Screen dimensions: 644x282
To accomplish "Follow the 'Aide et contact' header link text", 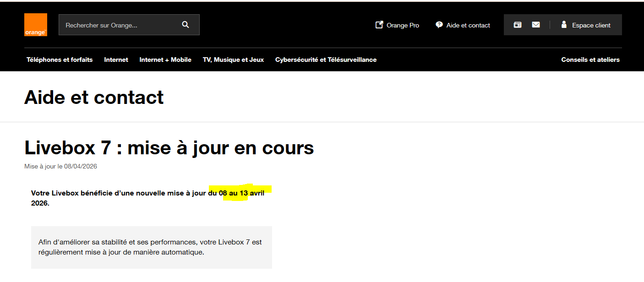I will pos(468,25).
